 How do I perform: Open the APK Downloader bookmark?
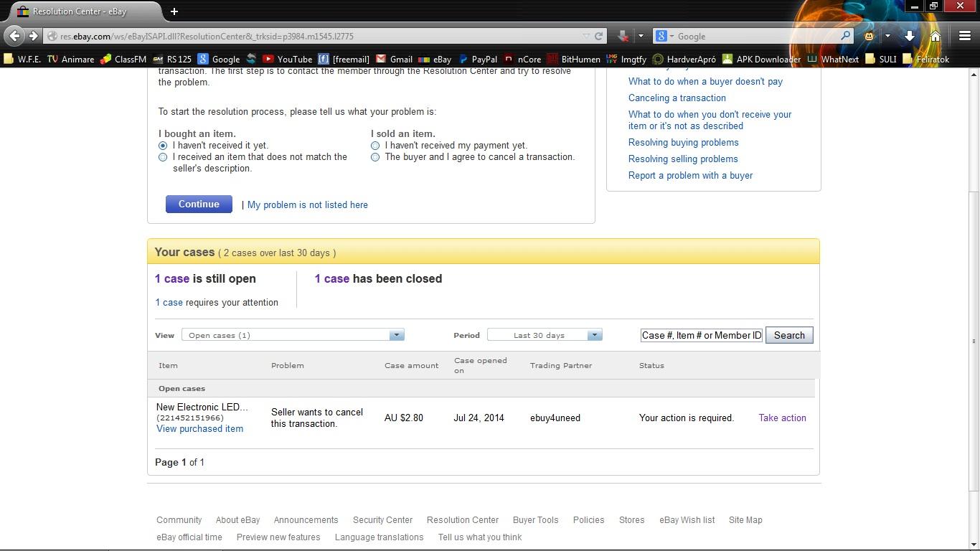pos(761,59)
